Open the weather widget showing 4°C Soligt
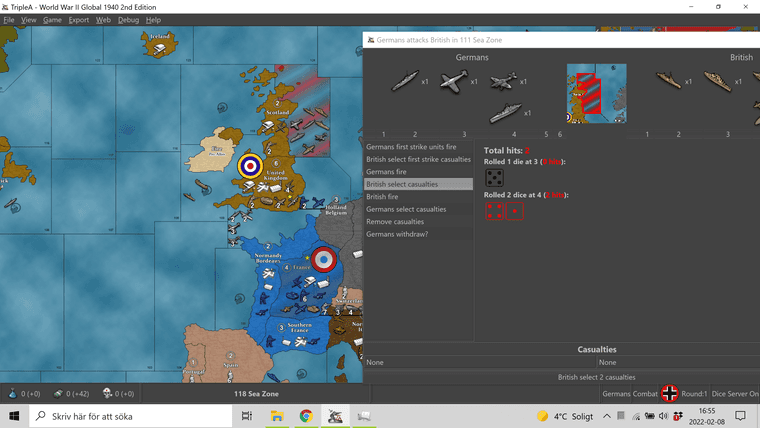 565,416
